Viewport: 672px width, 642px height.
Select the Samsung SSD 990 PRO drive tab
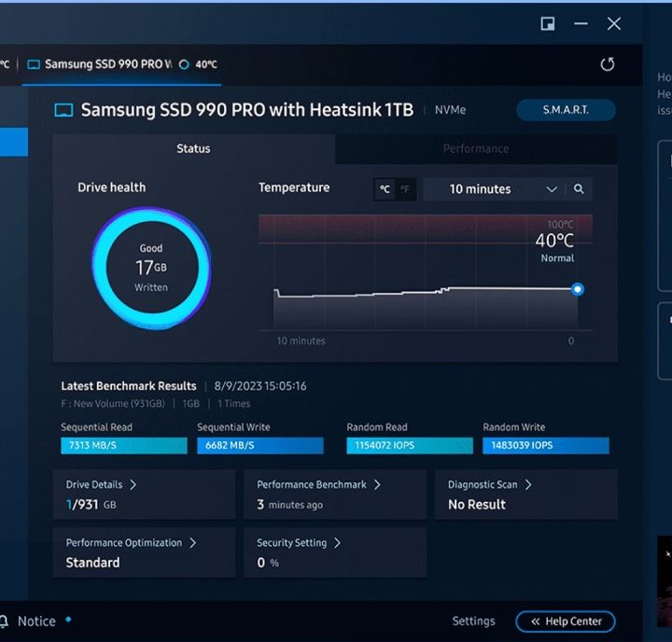point(121,64)
